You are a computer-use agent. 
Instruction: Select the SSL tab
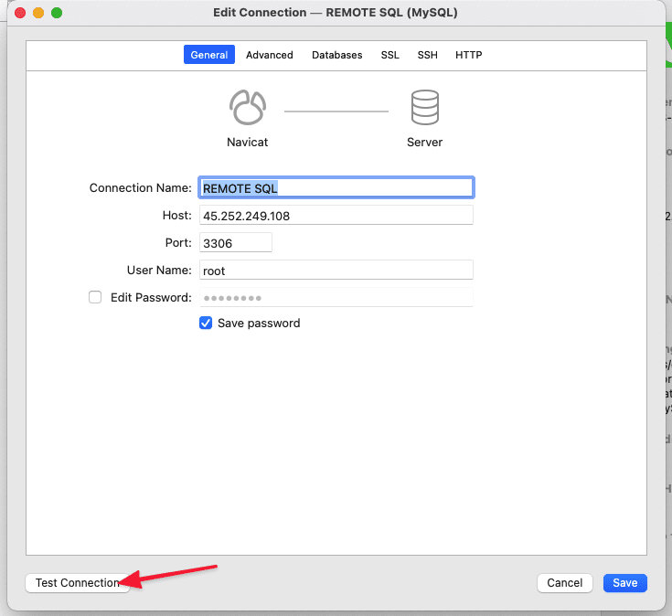click(x=389, y=55)
